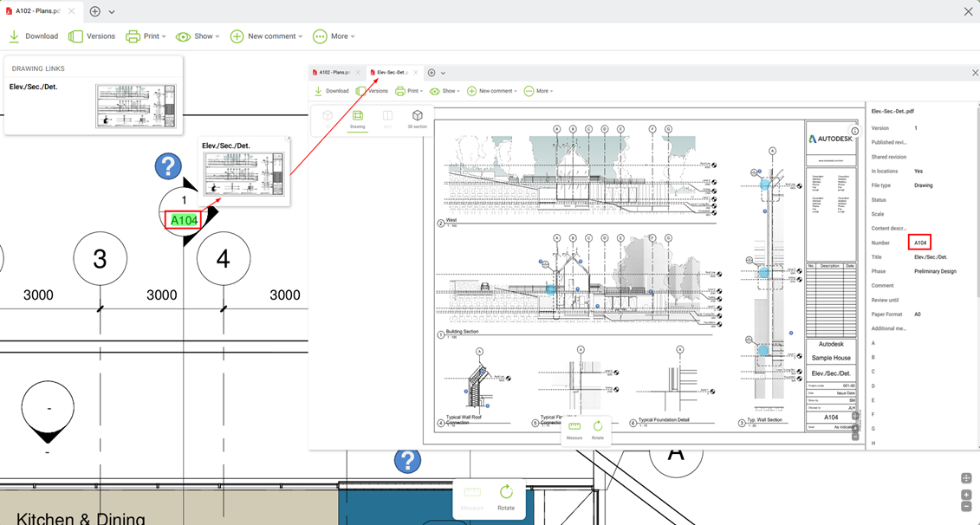
Task: Zoom out using the minus button
Action: tap(966, 506)
